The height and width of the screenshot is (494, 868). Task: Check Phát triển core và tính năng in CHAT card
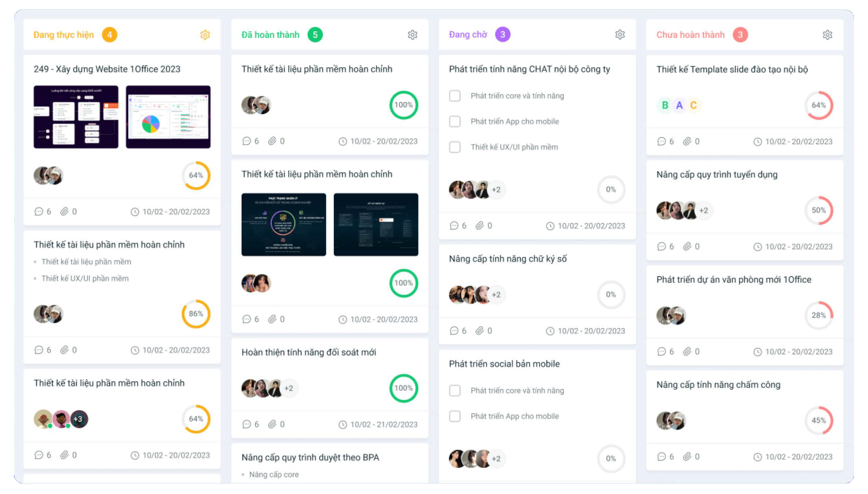[x=455, y=96]
